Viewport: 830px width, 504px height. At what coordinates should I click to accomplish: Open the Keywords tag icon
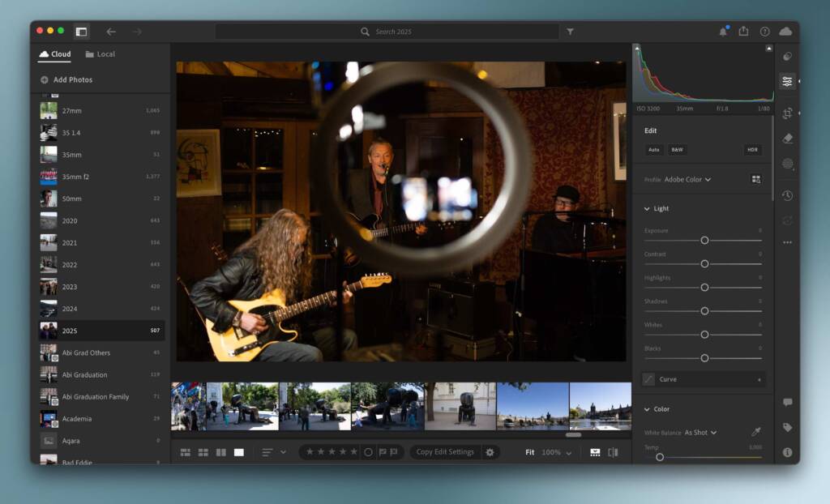point(787,427)
